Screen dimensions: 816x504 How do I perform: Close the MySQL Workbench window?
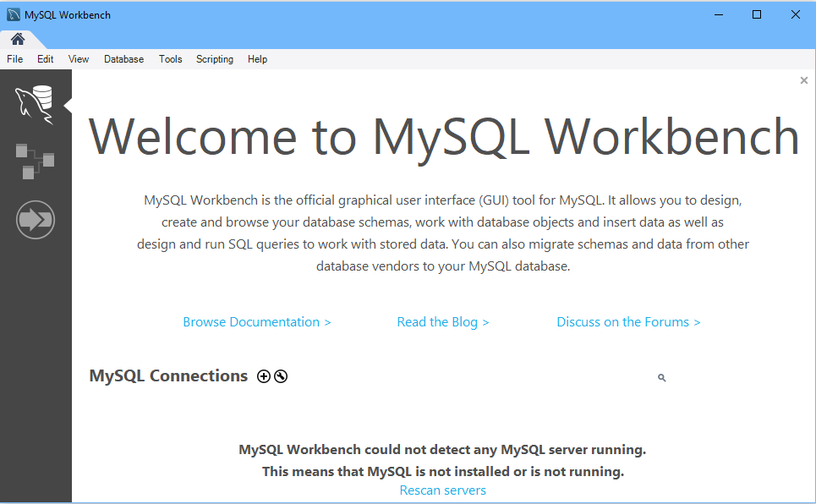pyautogui.click(x=795, y=14)
